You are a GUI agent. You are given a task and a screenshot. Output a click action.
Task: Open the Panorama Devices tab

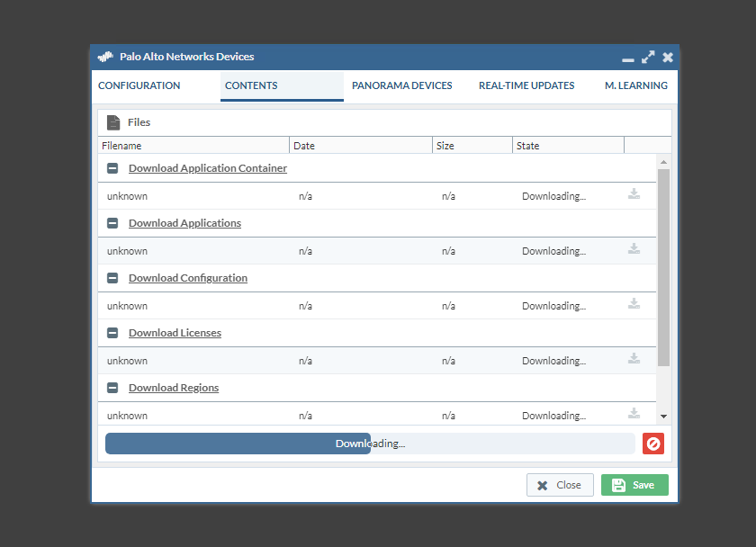401,86
